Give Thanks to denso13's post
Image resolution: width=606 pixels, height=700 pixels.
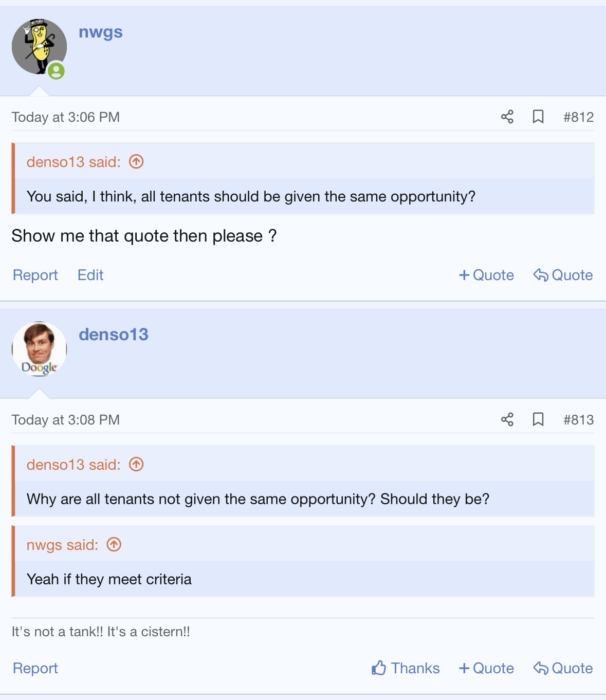click(406, 668)
